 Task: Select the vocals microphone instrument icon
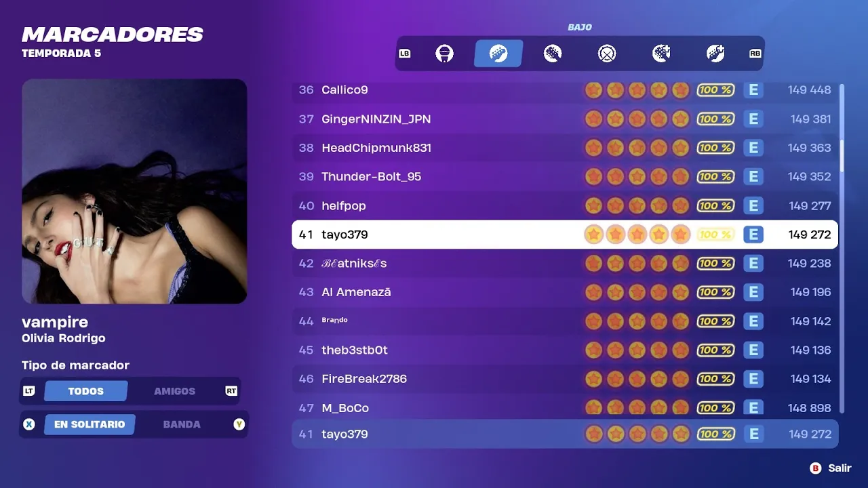444,54
